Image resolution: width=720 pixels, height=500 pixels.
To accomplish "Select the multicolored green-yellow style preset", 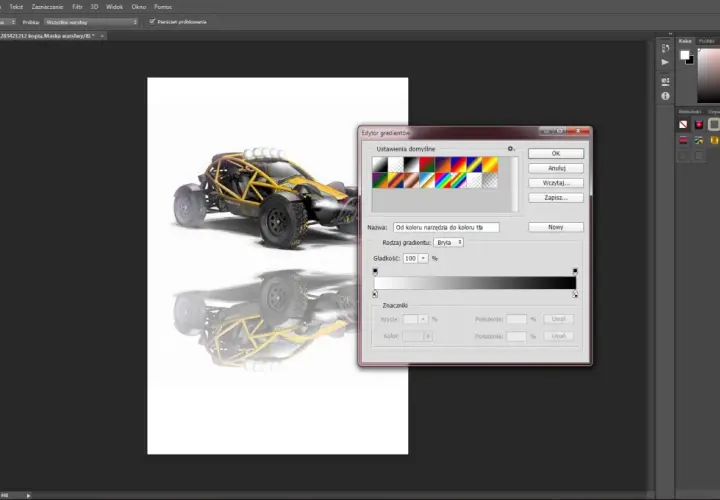I will click(698, 140).
